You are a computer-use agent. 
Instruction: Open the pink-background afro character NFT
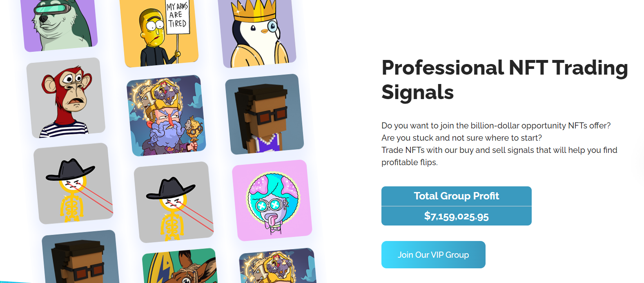click(x=272, y=200)
